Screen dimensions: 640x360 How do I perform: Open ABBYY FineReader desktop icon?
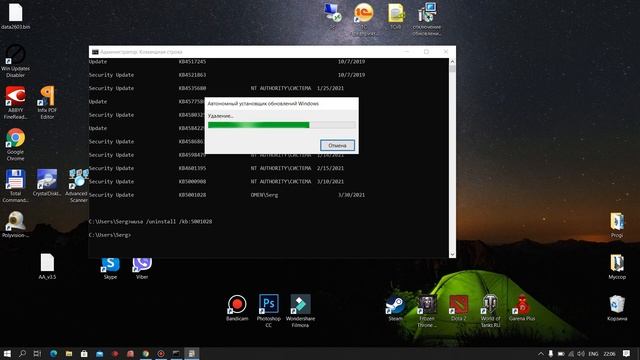(16, 102)
